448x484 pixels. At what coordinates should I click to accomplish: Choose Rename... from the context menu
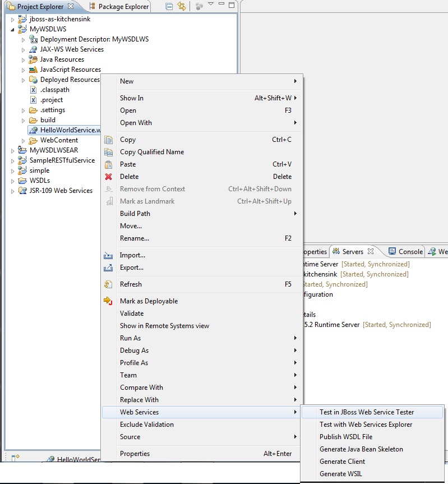pyautogui.click(x=202, y=238)
